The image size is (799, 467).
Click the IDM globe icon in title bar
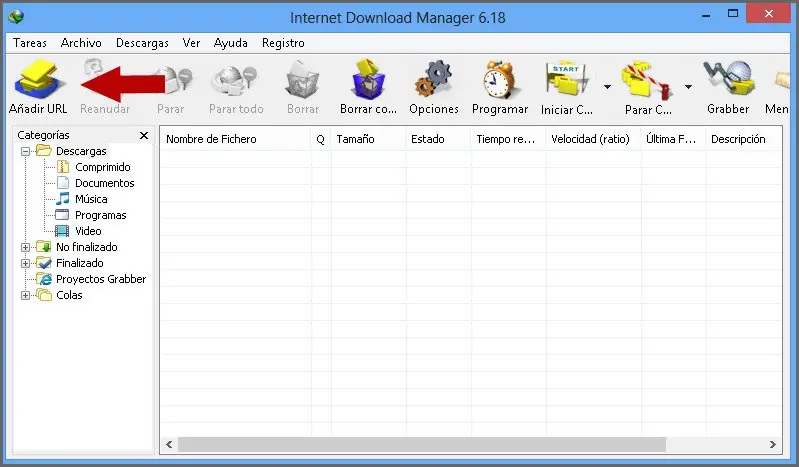pos(16,17)
